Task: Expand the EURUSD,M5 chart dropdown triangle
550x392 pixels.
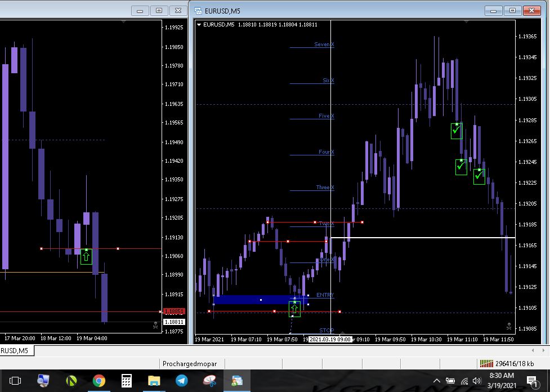Action: point(199,25)
